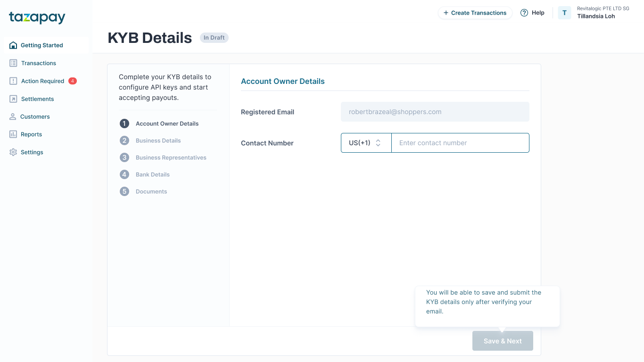
Task: Select the Documents step in the stepper
Action: 151,191
